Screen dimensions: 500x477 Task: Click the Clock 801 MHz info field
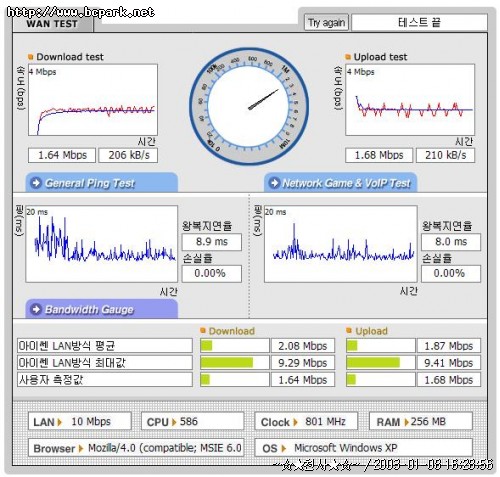coord(306,421)
